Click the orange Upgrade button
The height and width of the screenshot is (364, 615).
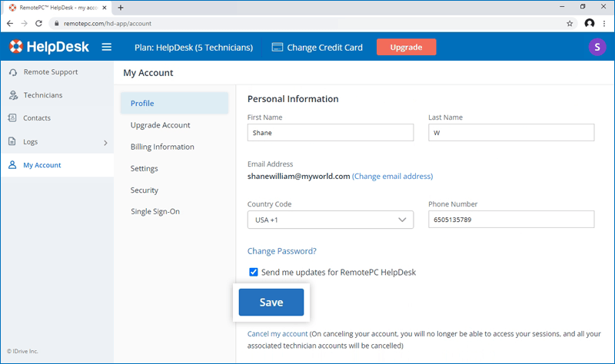click(x=406, y=48)
